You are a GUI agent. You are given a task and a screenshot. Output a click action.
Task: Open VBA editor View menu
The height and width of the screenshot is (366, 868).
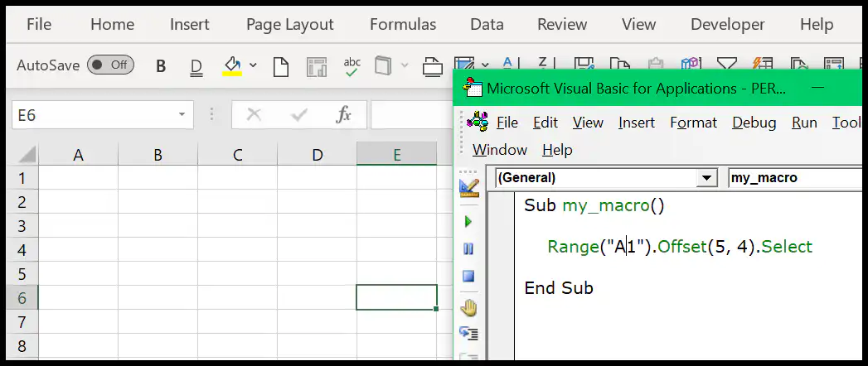click(588, 123)
